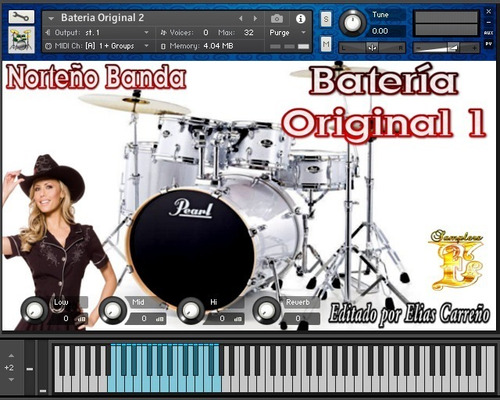
Task: Click the Tune label
Action: pos(380,15)
